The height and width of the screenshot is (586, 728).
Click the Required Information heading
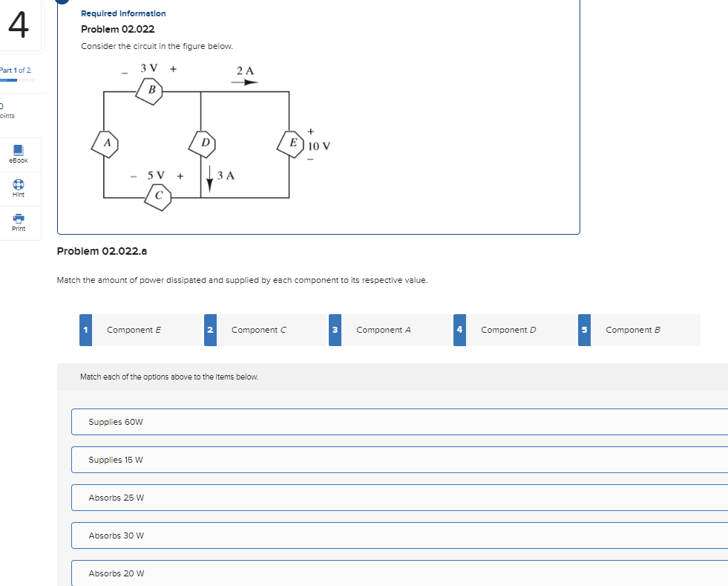[123, 13]
